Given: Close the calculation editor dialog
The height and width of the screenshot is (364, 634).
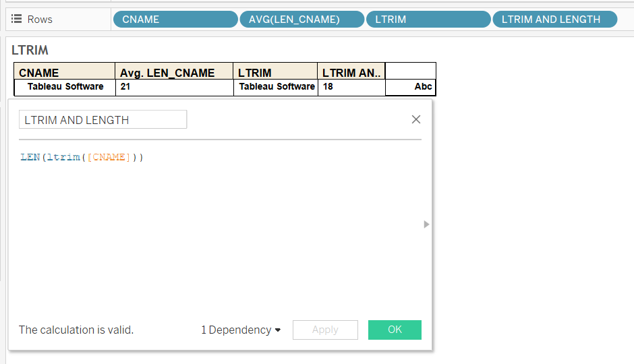Looking at the screenshot, I should point(416,119).
